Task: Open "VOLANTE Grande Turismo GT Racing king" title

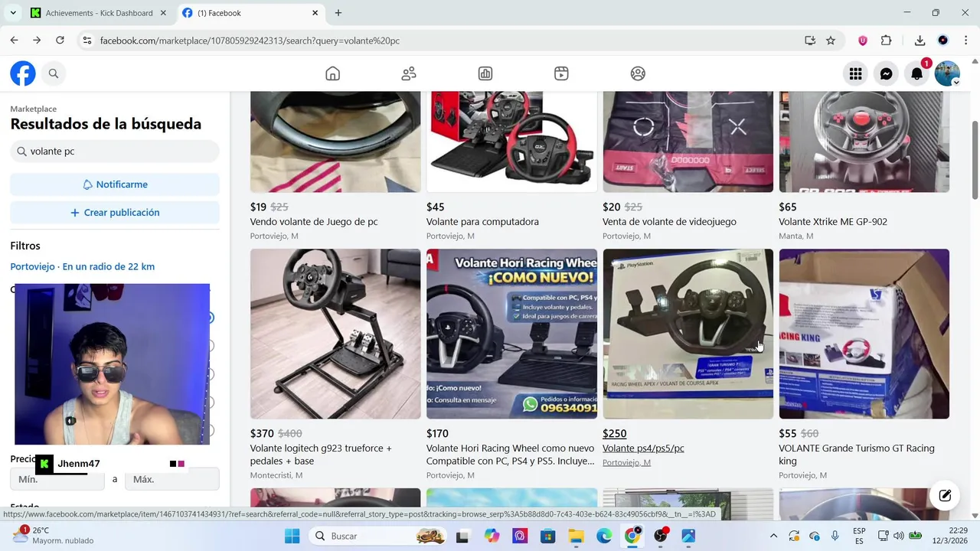Action: coord(857,455)
